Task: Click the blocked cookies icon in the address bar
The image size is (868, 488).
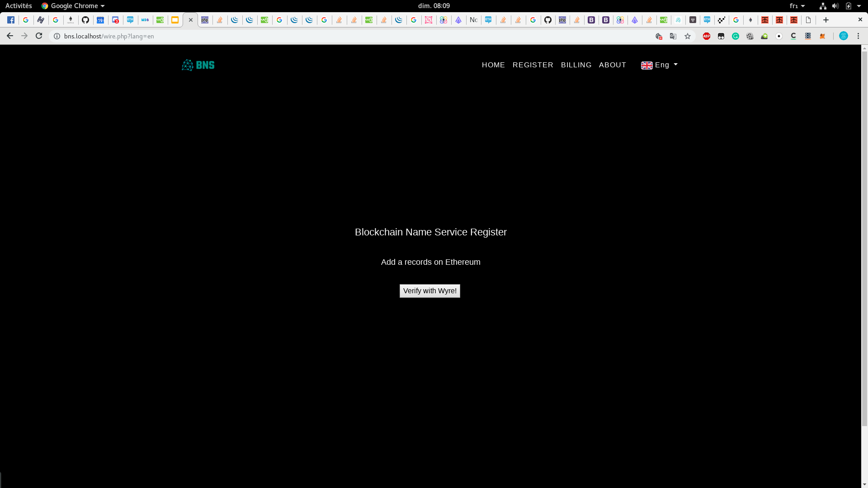Action: coord(659,36)
